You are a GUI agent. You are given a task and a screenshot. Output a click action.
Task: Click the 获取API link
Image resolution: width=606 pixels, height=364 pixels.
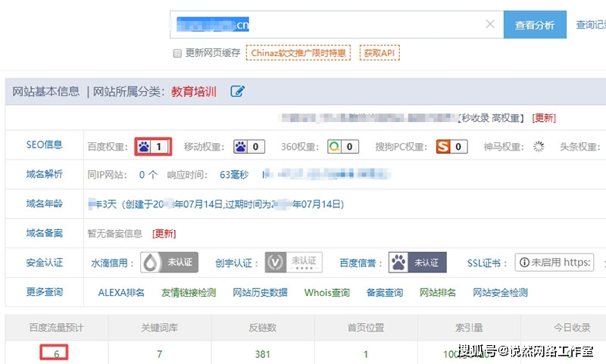(x=380, y=53)
